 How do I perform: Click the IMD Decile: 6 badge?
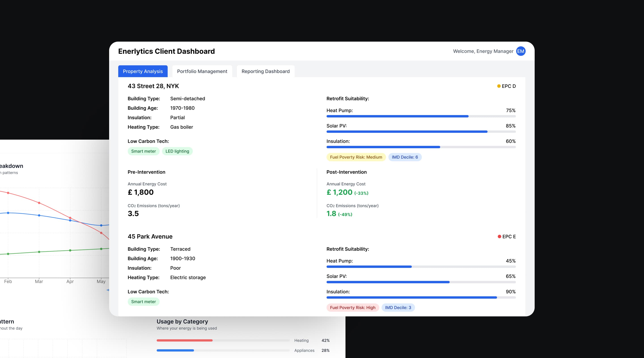[405, 157]
